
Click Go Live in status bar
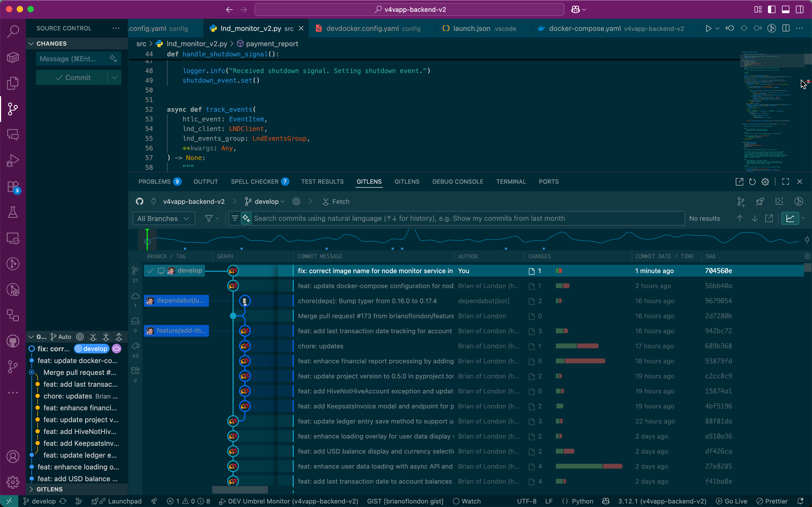point(731,501)
